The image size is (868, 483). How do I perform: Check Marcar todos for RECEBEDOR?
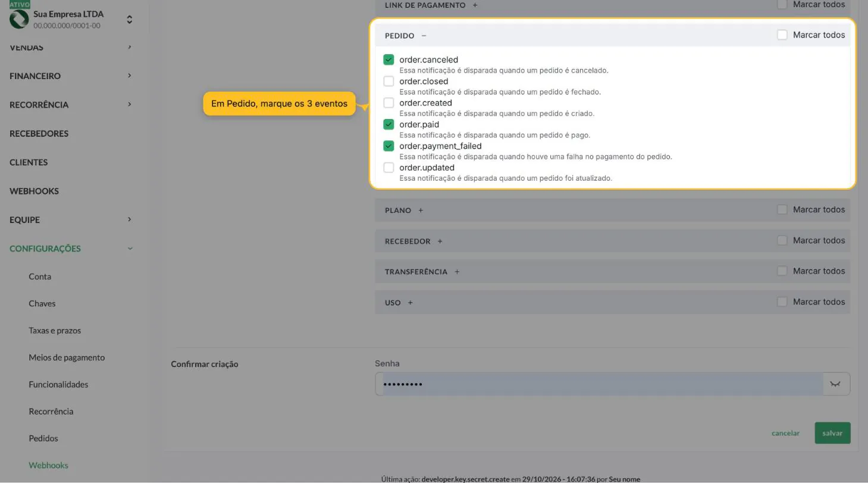point(782,240)
